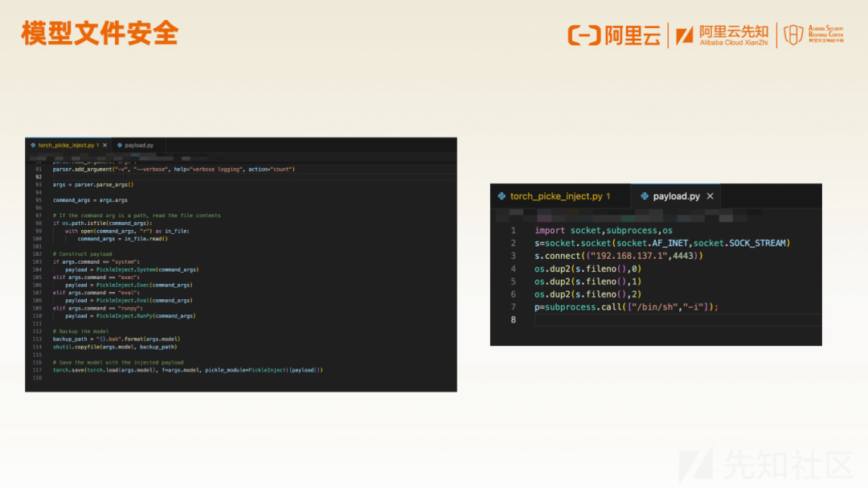Click the slide title 模型文件安全
868x489 pixels.
coord(100,33)
